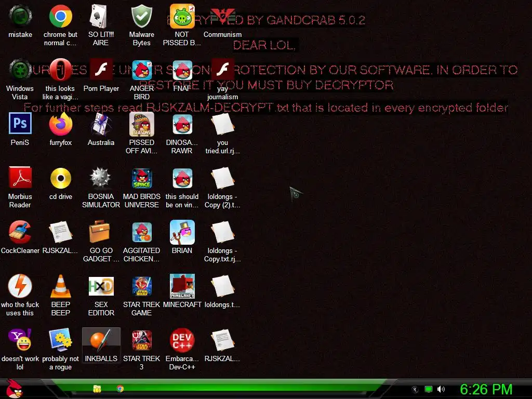Click the 6:26 PM clock

coord(486,389)
